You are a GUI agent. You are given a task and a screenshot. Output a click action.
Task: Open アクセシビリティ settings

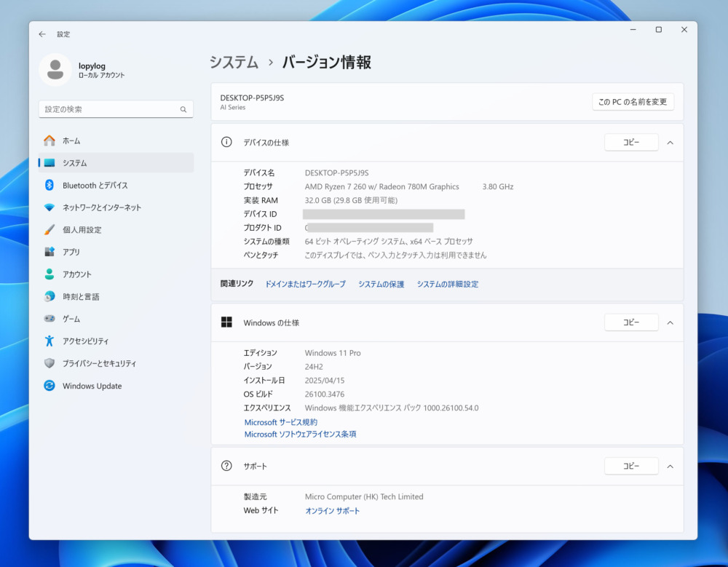(x=116, y=341)
